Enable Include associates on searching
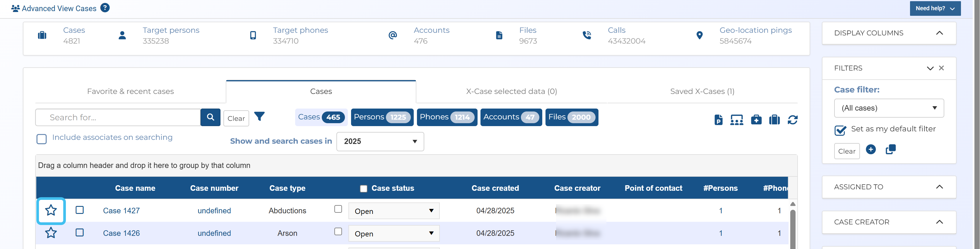980x249 pixels. 42,139
